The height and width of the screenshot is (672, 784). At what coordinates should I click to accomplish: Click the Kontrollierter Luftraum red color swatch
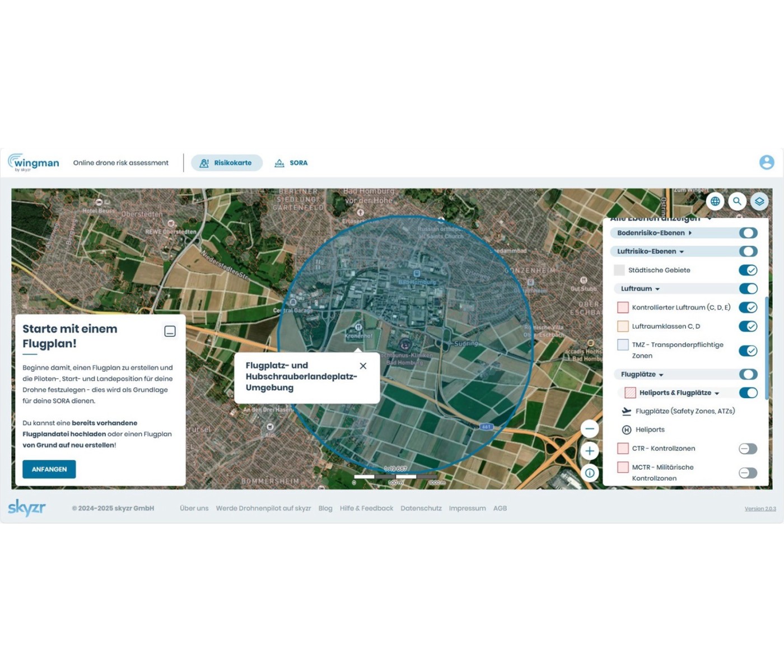coord(623,307)
